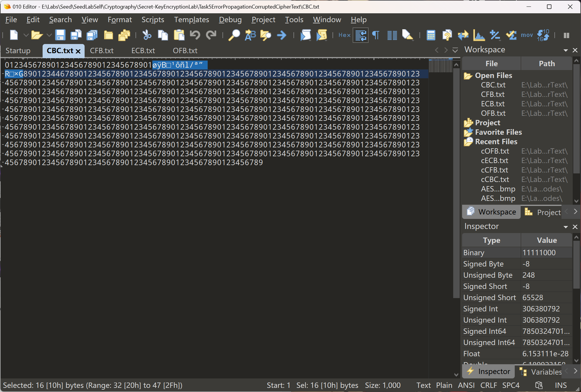The height and width of the screenshot is (392, 581).
Task: Undo the last edit
Action: click(195, 35)
